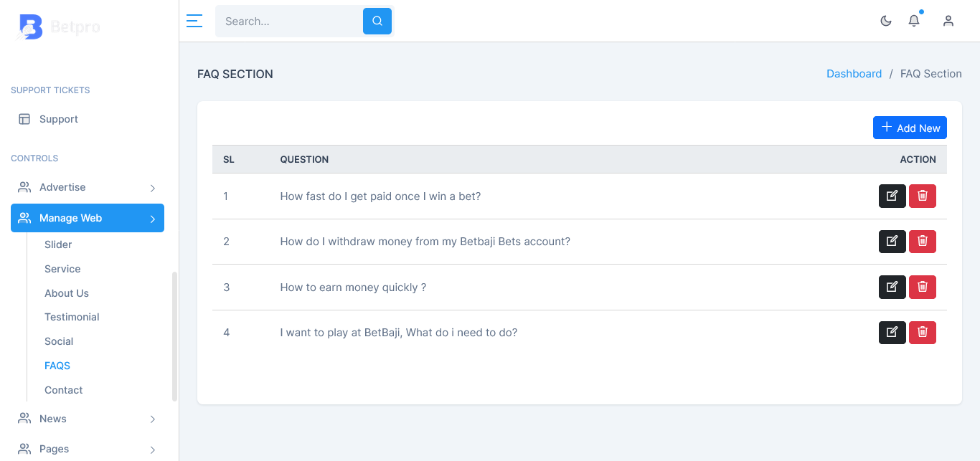This screenshot has height=461, width=980.
Task: Click the sidebar vertical scrollbar
Action: (x=174, y=336)
